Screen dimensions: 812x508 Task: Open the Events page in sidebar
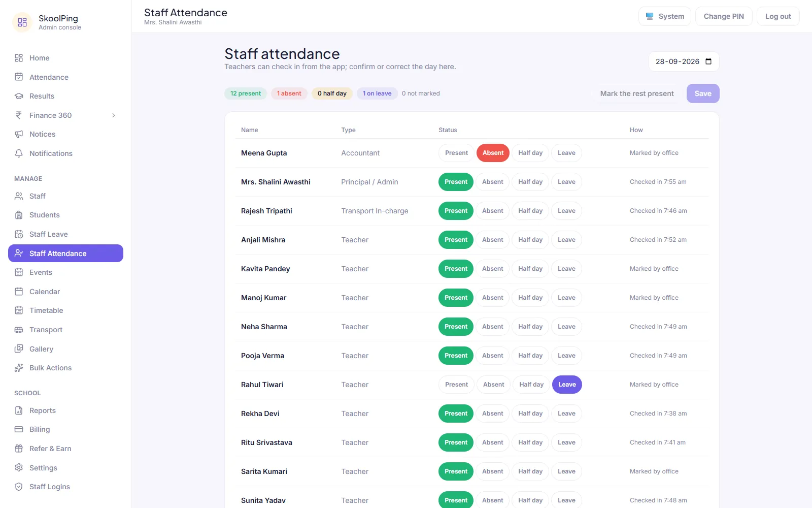[65, 272]
